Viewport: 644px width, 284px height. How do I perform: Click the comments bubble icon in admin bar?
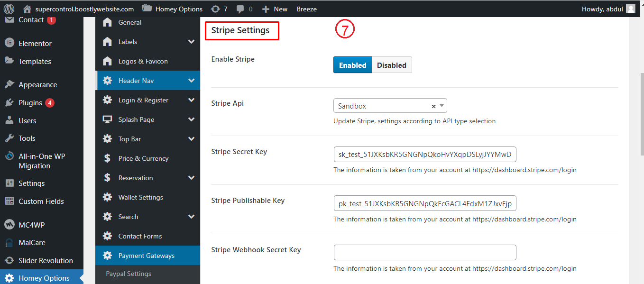click(x=241, y=9)
